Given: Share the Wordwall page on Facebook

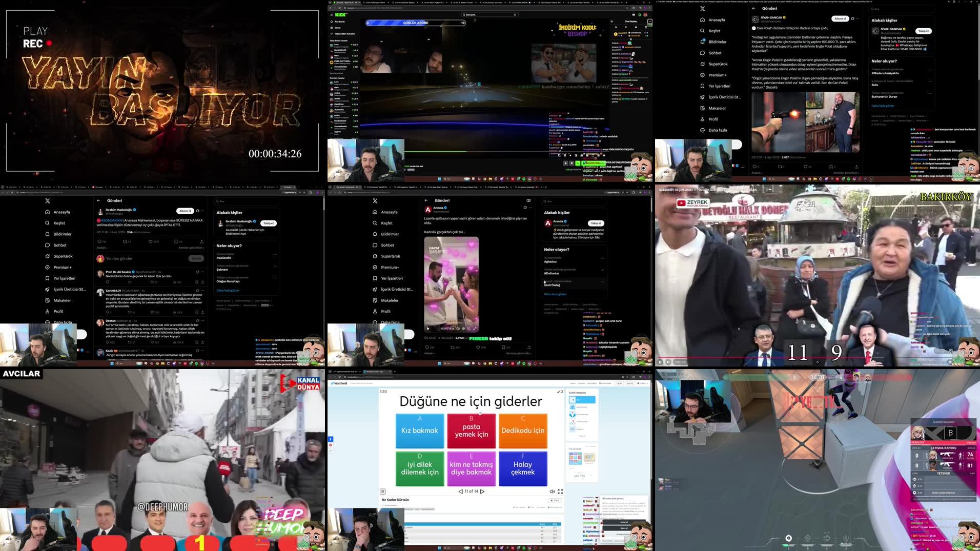Looking at the screenshot, I should point(331,439).
